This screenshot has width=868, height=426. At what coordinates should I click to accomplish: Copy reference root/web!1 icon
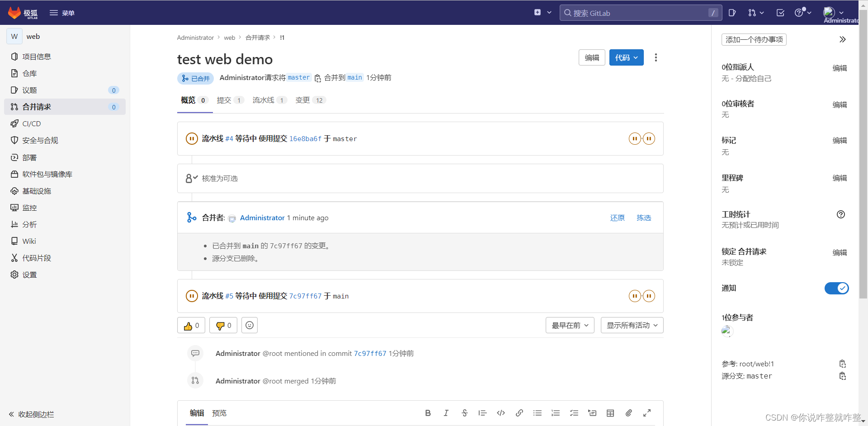843,364
